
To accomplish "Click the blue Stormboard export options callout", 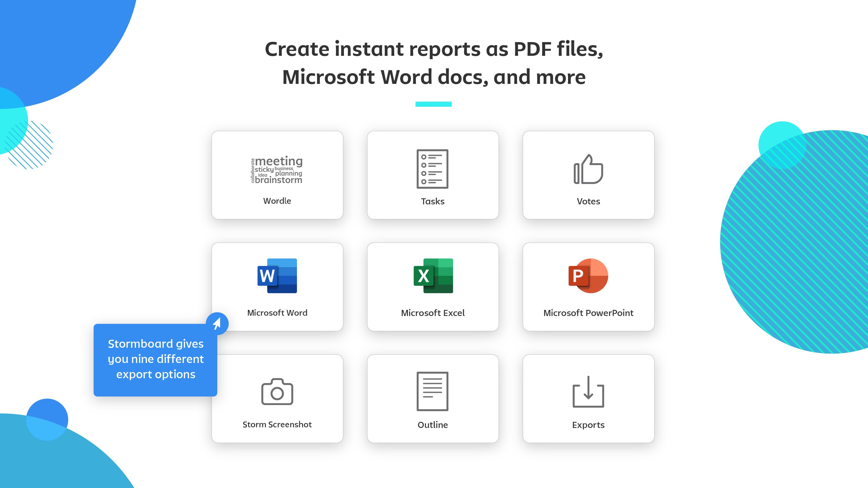I will click(x=155, y=359).
